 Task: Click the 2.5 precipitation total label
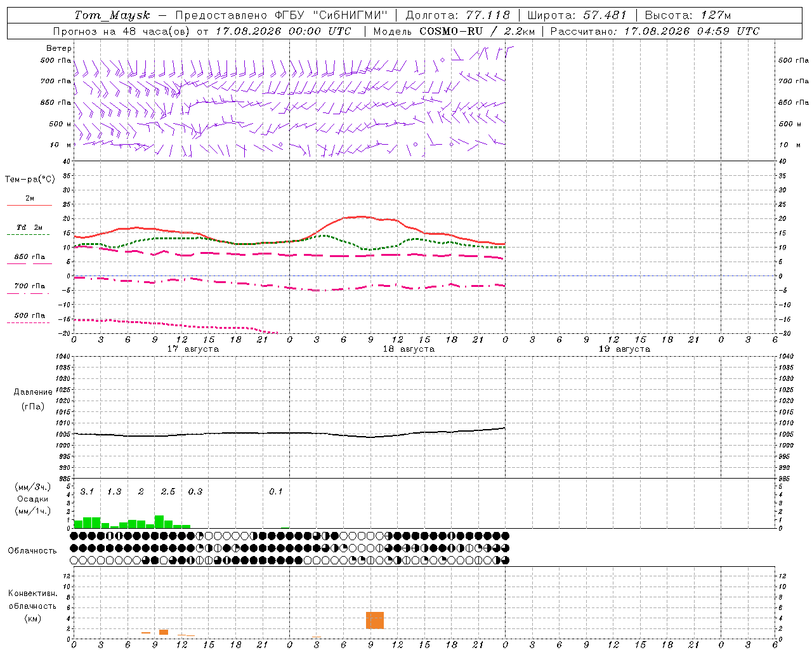pos(168,491)
